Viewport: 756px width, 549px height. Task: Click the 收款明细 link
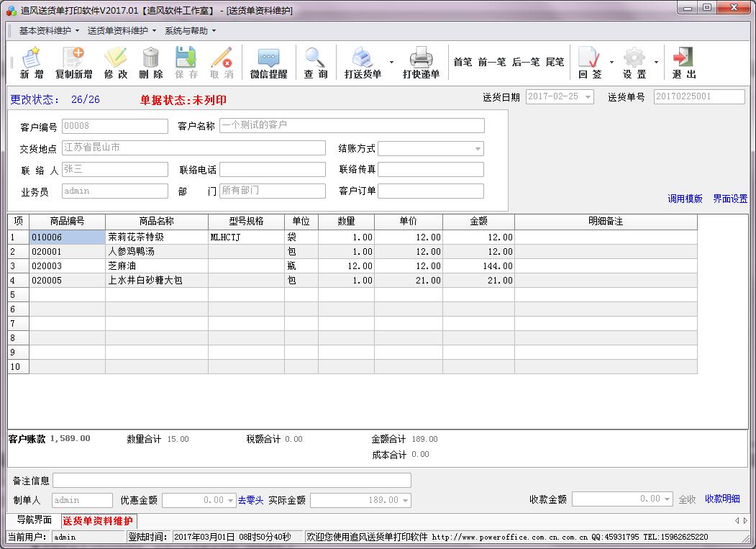(x=722, y=499)
